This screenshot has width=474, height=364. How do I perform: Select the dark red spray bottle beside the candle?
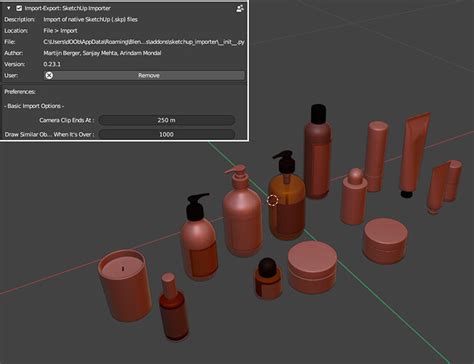coord(174,307)
